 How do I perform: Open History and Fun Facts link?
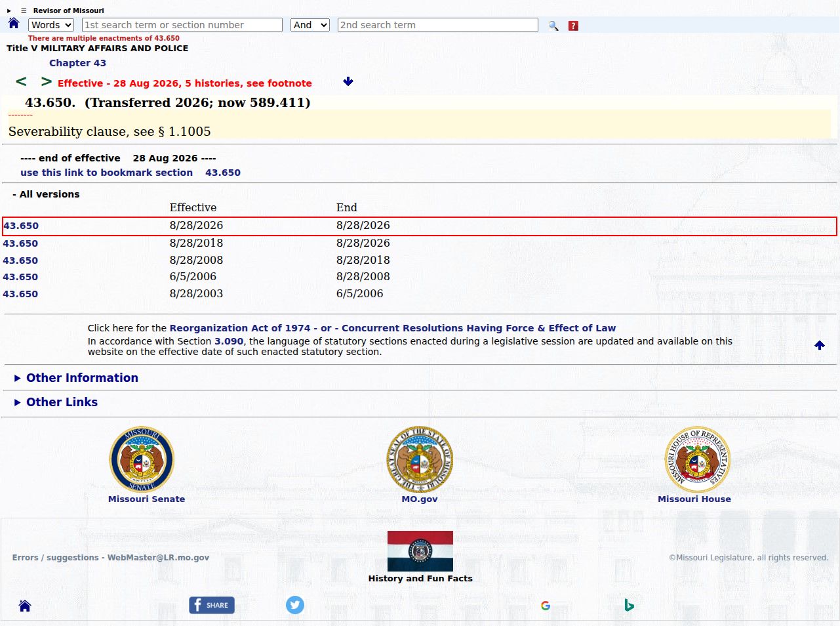pos(420,578)
